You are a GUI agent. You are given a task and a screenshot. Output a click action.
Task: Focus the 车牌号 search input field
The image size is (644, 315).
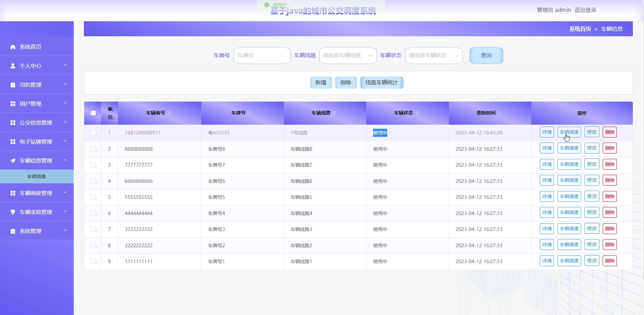coord(262,56)
